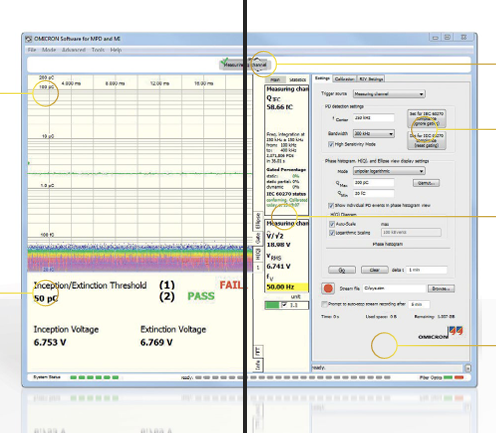Switch to the third settings tab

pyautogui.click(x=371, y=79)
